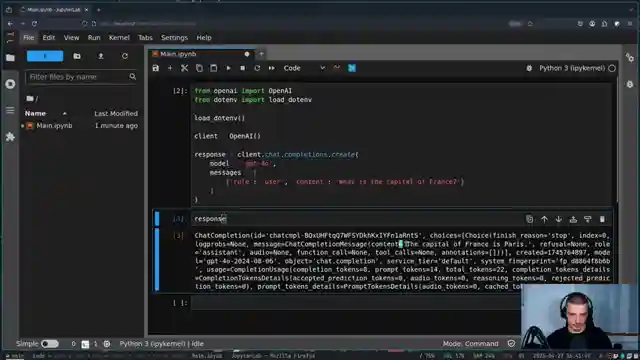Open debugger panel icon on right sidebar
The image size is (640, 360).
pos(630,84)
